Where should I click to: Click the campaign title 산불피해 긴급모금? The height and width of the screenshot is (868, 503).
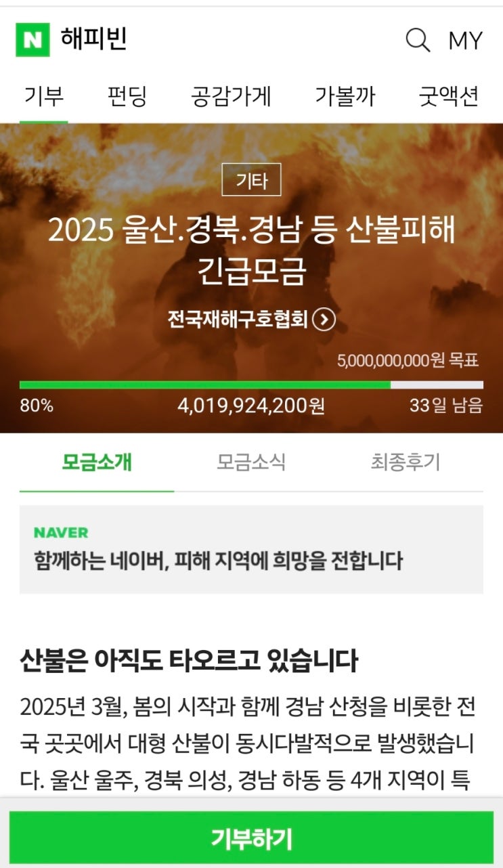click(x=251, y=251)
